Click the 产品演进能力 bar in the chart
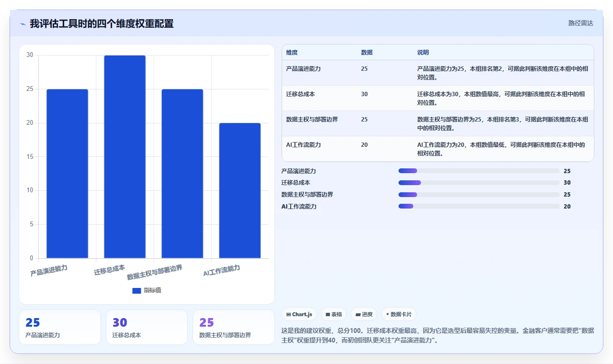The image size is (613, 364). pos(67,174)
